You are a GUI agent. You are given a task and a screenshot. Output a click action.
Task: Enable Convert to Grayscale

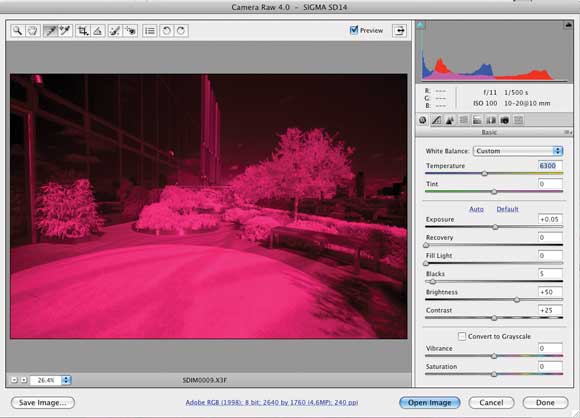coord(462,336)
